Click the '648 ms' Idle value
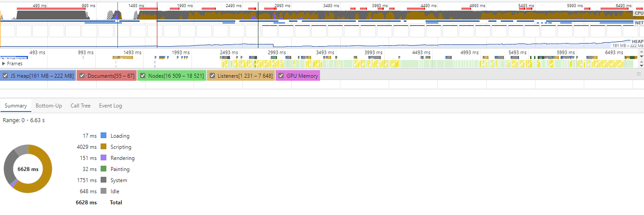The width and height of the screenshot is (644, 215). tap(88, 191)
